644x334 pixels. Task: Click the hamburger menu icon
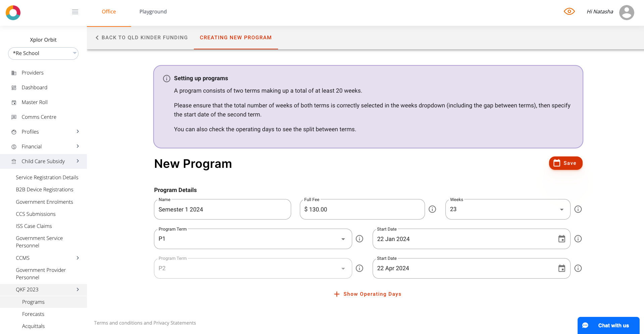pyautogui.click(x=75, y=12)
